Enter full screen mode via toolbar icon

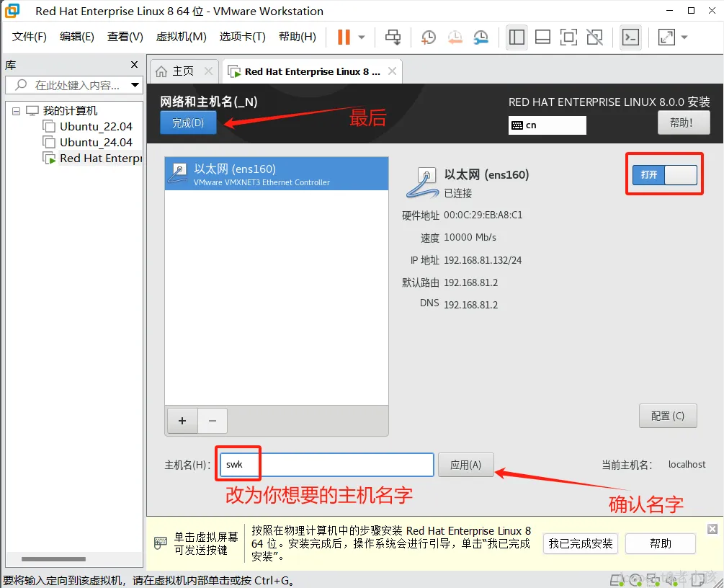[568, 37]
